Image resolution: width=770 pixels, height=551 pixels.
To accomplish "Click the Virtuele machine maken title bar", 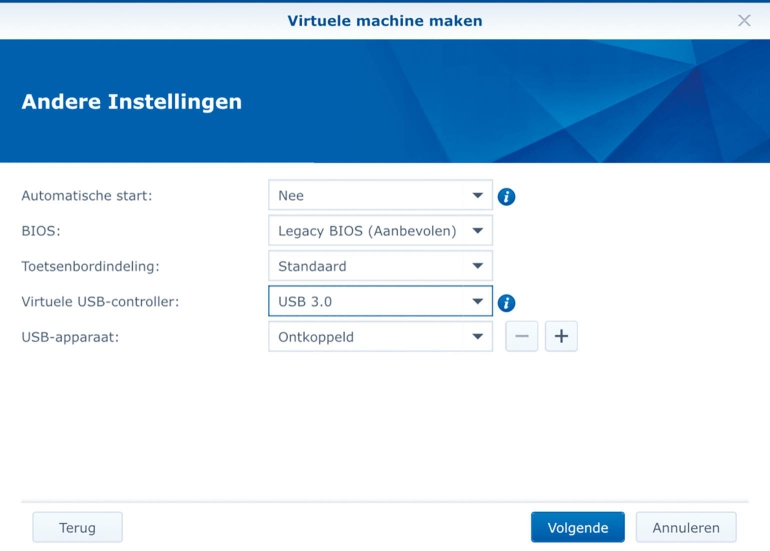I will [x=384, y=20].
